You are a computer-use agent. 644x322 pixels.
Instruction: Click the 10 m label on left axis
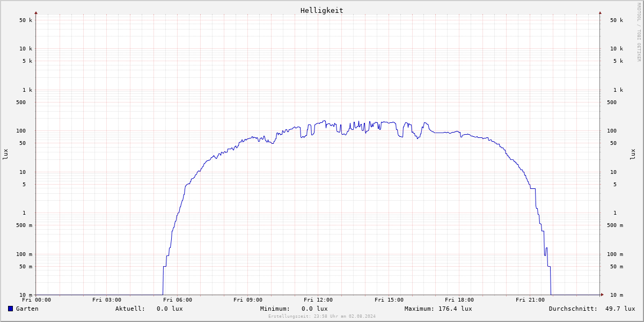coord(26,295)
